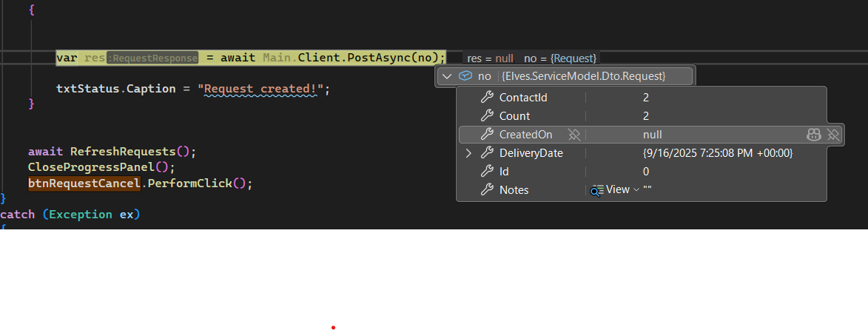Select the ContactId value 2

pyautogui.click(x=646, y=98)
